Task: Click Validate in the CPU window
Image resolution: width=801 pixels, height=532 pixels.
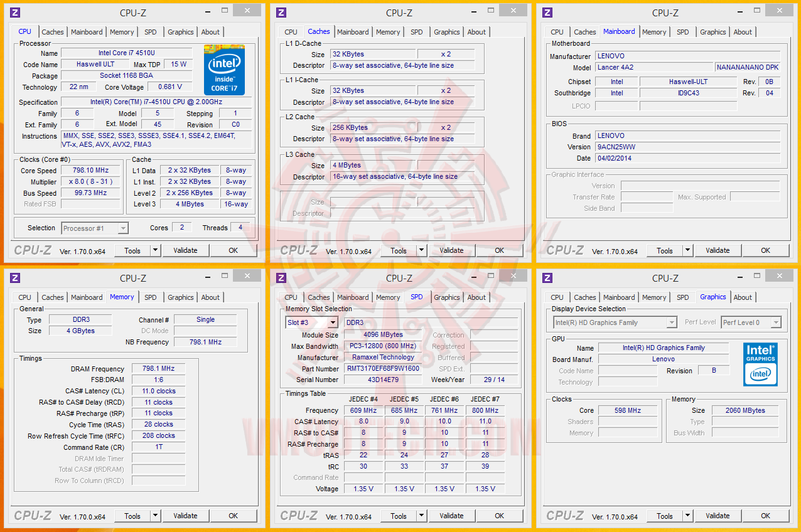Action: point(185,250)
